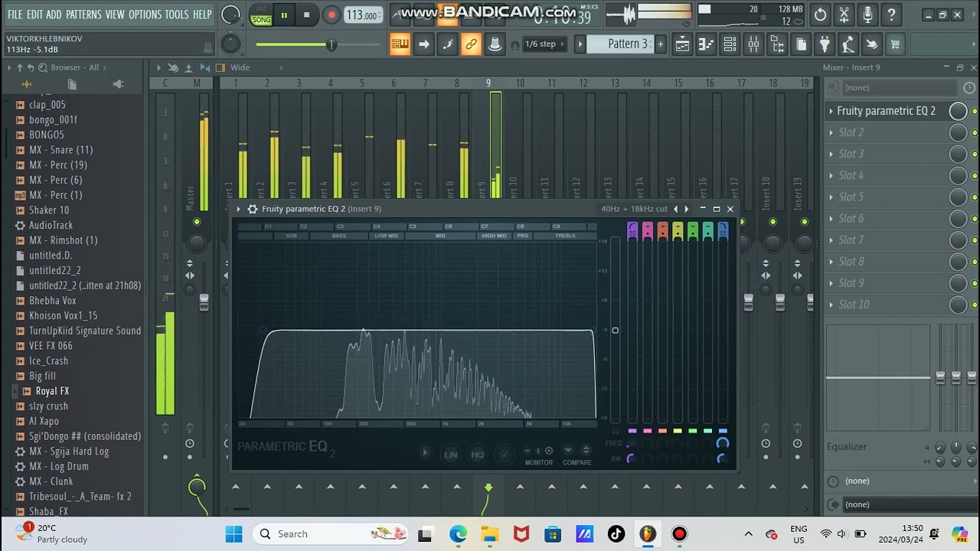Open the COMPARE down-arrow button
The image size is (980, 551).
coord(568,451)
